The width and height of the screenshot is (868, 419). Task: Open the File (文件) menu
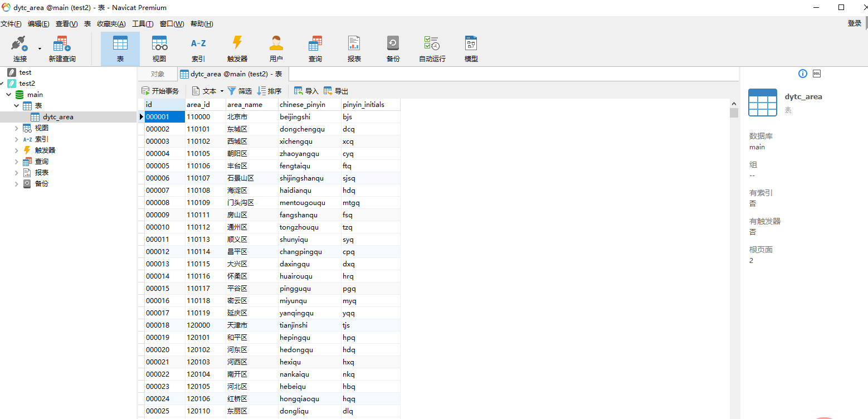tap(11, 24)
